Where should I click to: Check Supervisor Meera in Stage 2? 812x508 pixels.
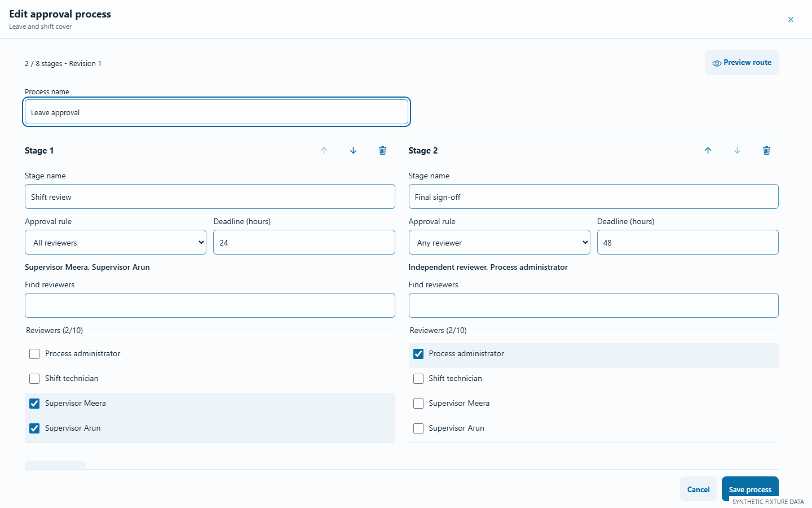pyautogui.click(x=418, y=404)
